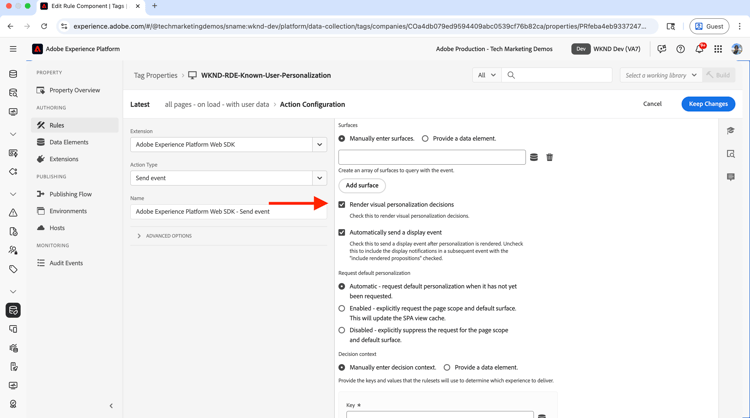Viewport: 750px width, 418px height.
Task: Open Select a working library dropdown
Action: coord(661,75)
